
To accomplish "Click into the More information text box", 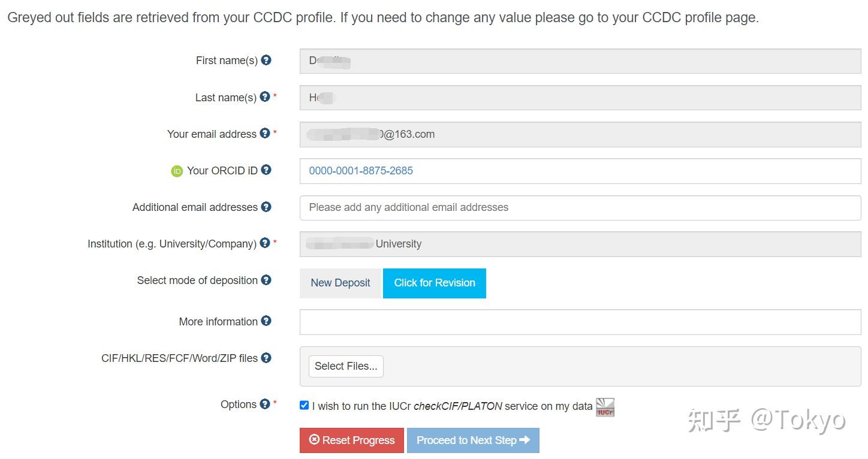I will [580, 322].
